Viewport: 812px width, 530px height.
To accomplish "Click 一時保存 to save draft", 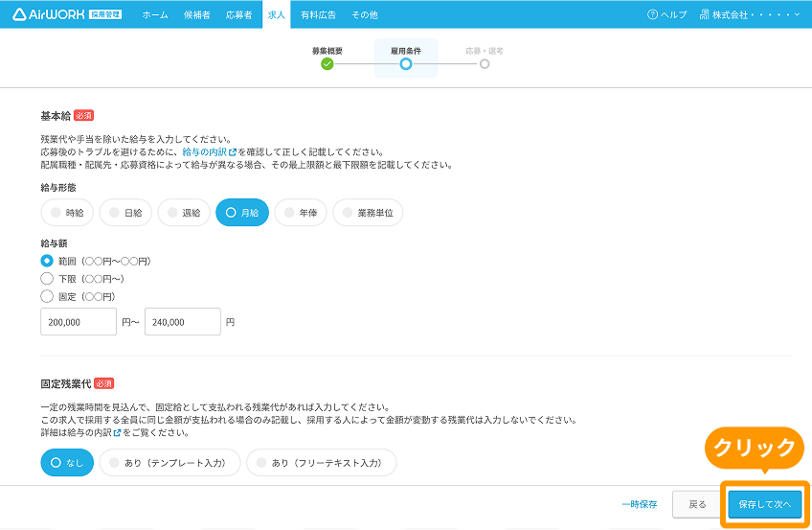I will 639,504.
